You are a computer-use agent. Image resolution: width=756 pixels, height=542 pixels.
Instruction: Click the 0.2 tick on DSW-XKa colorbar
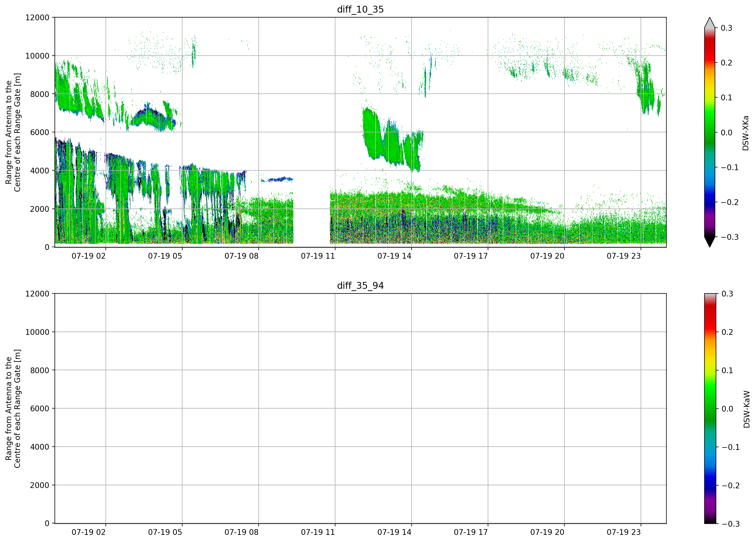click(x=727, y=63)
